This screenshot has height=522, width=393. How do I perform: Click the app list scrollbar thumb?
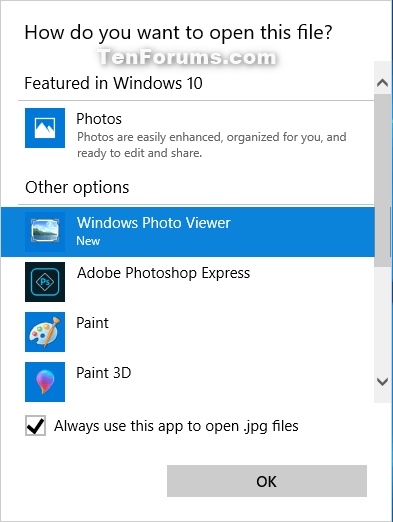382,180
